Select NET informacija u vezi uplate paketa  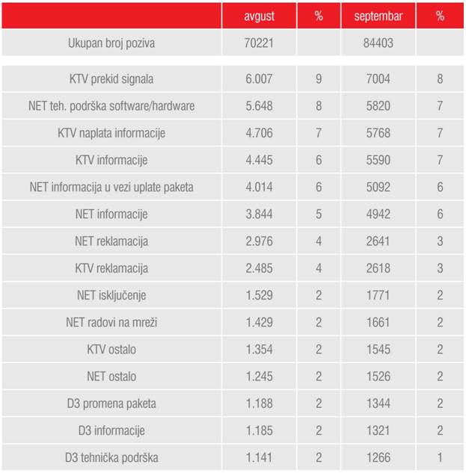111,187
